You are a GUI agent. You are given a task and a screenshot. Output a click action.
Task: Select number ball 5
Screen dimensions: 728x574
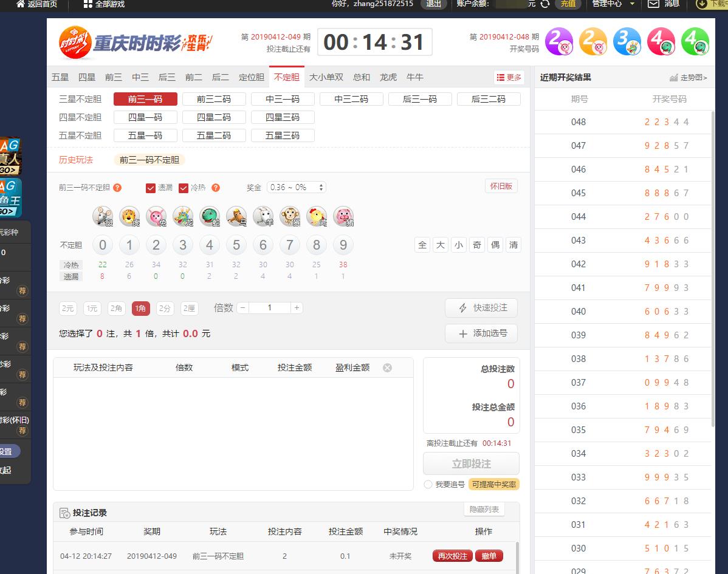236,245
